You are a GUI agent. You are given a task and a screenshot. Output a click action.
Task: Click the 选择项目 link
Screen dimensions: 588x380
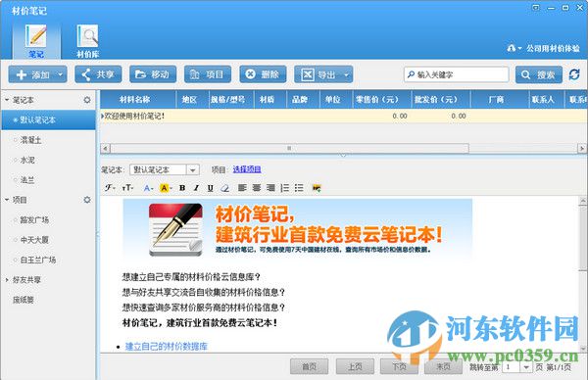[247, 169]
